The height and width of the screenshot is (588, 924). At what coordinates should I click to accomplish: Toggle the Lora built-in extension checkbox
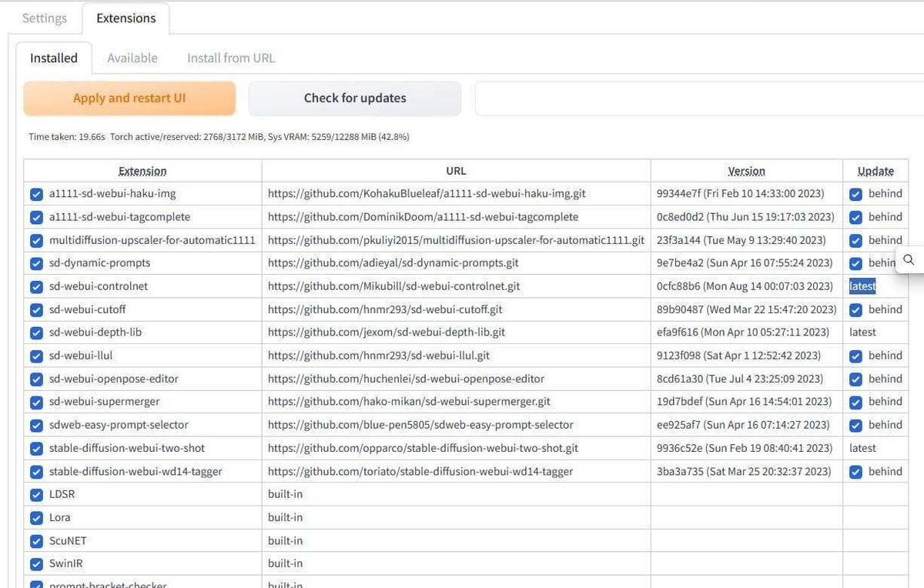tap(36, 517)
